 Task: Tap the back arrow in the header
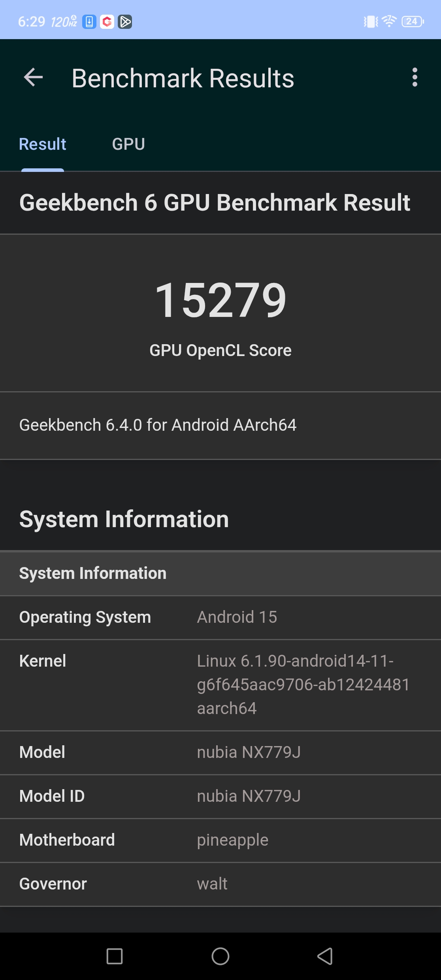coord(33,77)
